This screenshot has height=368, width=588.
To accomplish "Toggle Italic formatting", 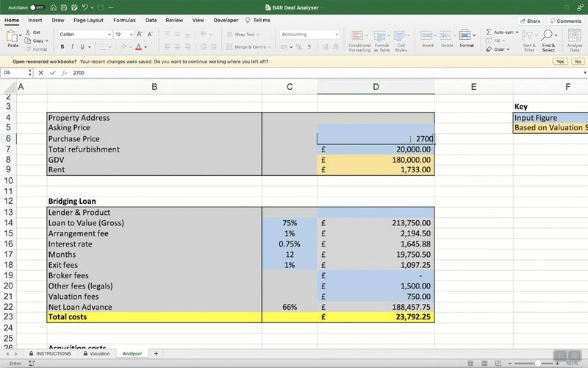I will click(x=72, y=47).
